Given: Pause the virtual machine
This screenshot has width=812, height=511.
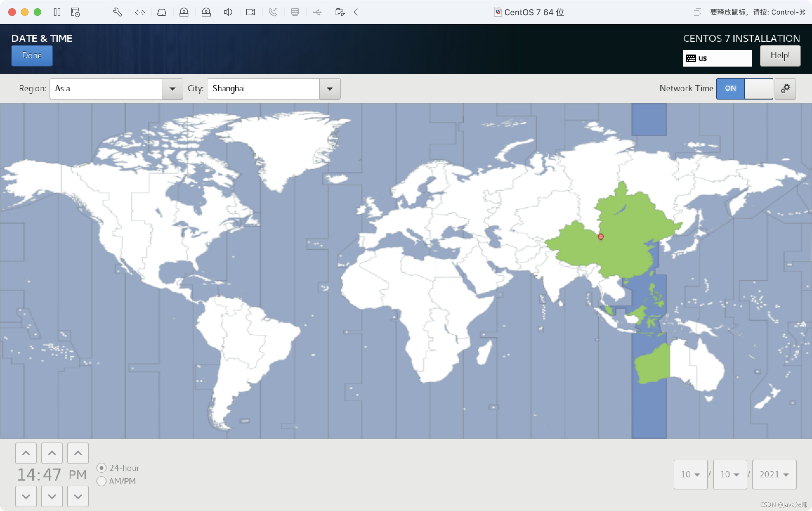Looking at the screenshot, I should 57,12.
